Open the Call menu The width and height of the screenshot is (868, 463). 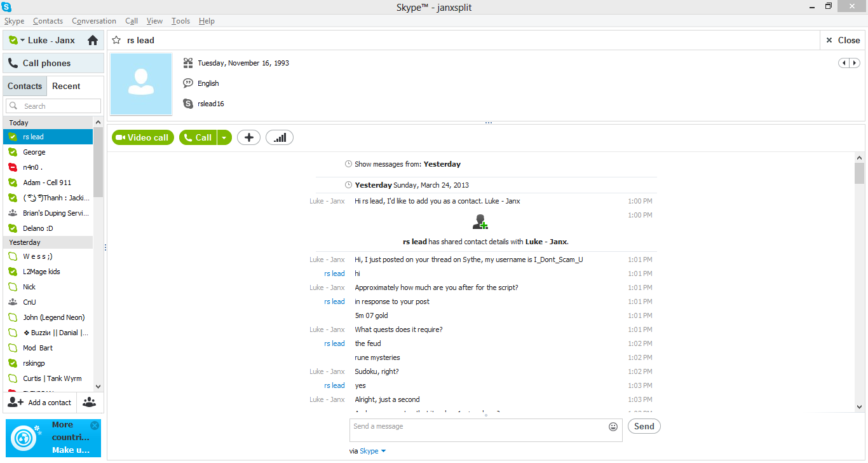(132, 21)
